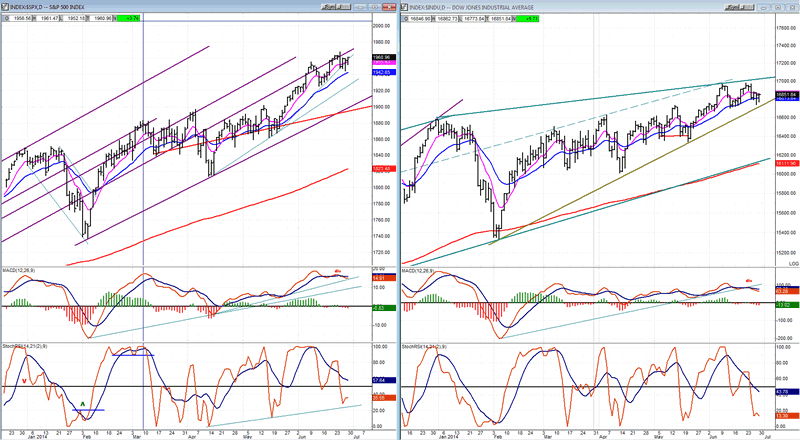Click the S&P 500 chart window icon
The width and height of the screenshot is (800, 440).
pos(5,5)
